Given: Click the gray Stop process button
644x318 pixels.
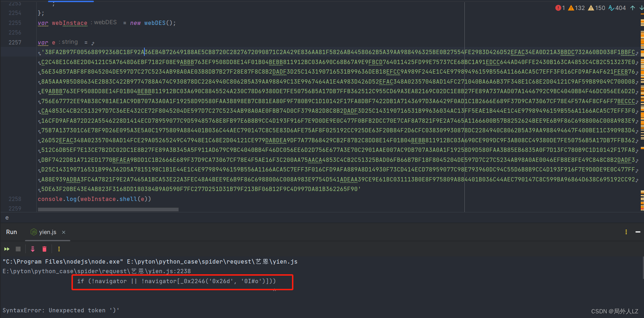Looking at the screenshot, I should pos(18,249).
